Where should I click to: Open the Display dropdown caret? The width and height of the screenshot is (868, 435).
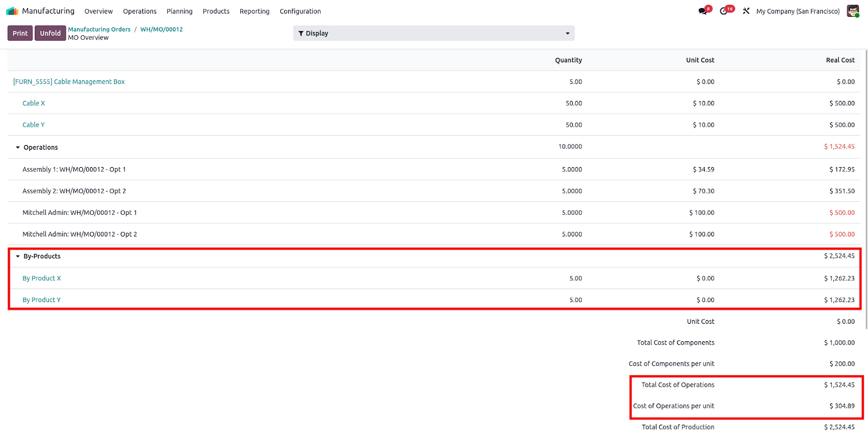click(567, 34)
